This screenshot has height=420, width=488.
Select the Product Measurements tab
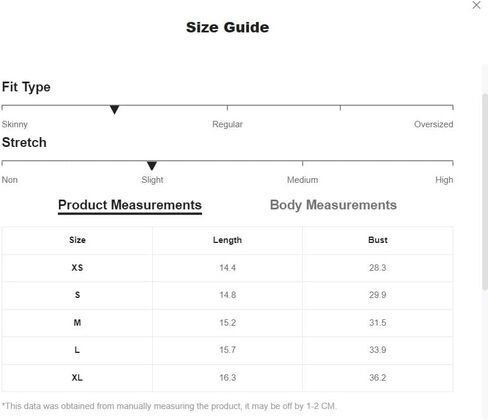click(130, 205)
